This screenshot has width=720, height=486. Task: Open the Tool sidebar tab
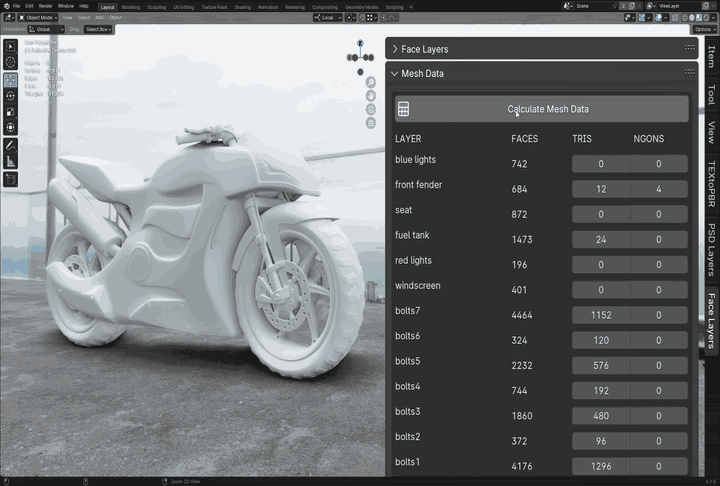tap(711, 95)
